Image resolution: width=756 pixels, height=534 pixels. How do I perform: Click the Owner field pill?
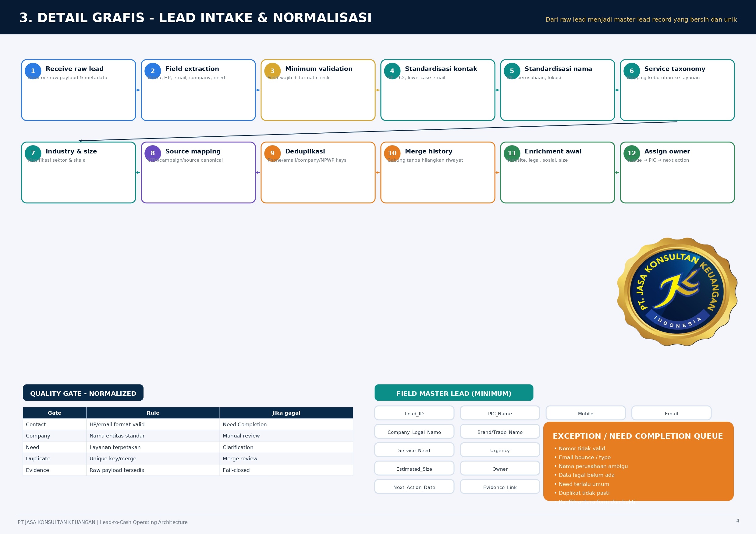[x=500, y=469]
